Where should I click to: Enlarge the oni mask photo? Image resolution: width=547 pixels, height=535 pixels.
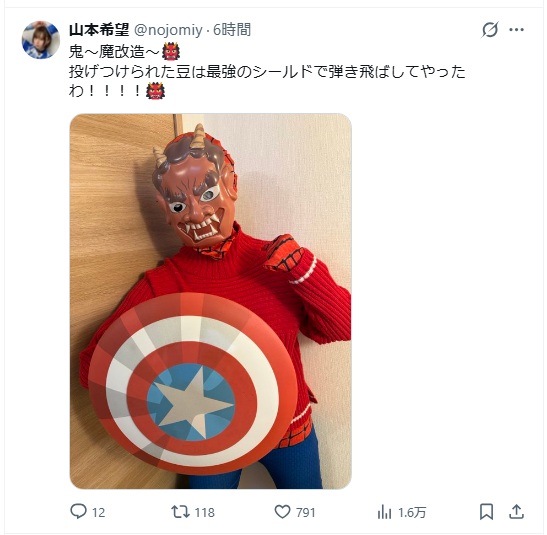point(211,301)
